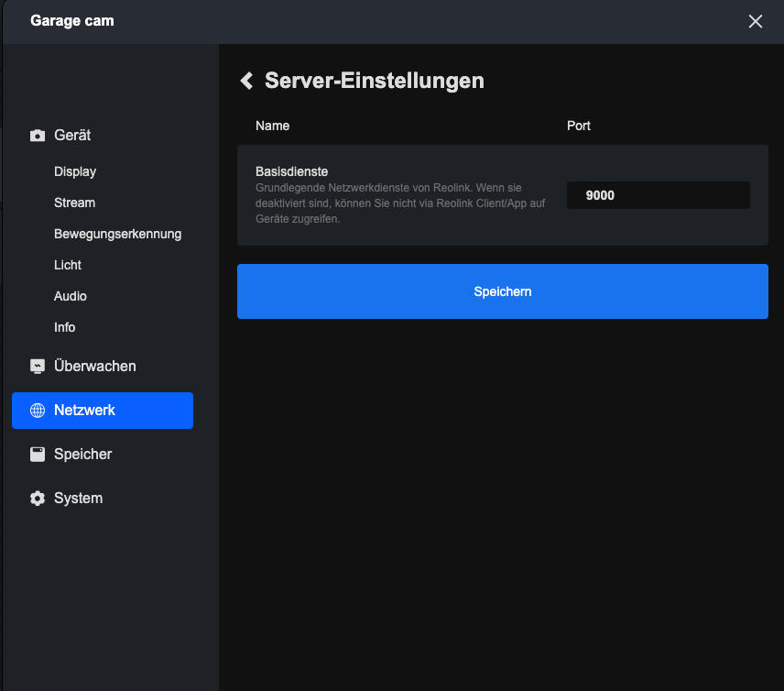The image size is (784, 691).
Task: Open the Display settings submenu
Action: tap(75, 171)
